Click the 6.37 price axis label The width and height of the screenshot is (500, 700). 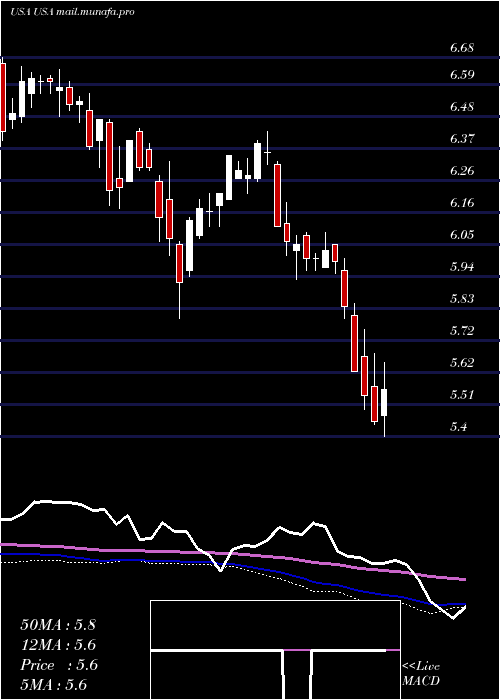click(462, 138)
